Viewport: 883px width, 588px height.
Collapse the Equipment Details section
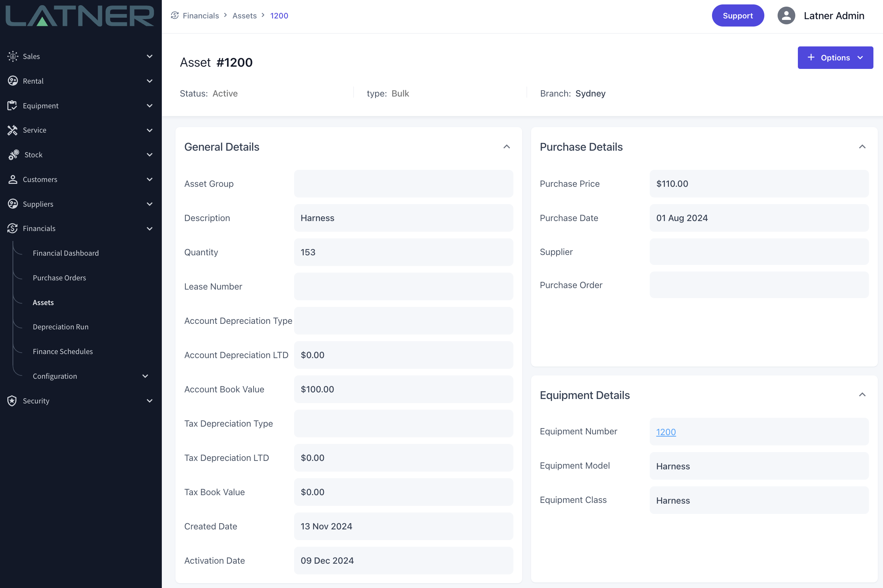[862, 395]
